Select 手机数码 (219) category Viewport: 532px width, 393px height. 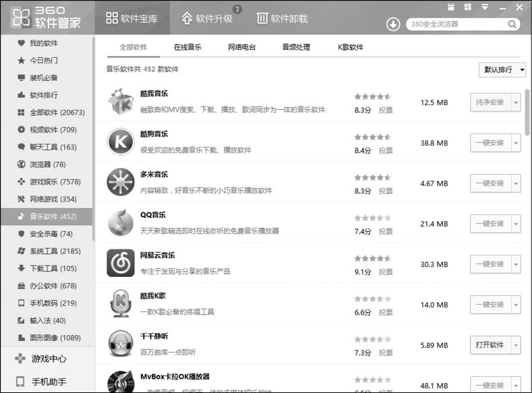coord(47,303)
